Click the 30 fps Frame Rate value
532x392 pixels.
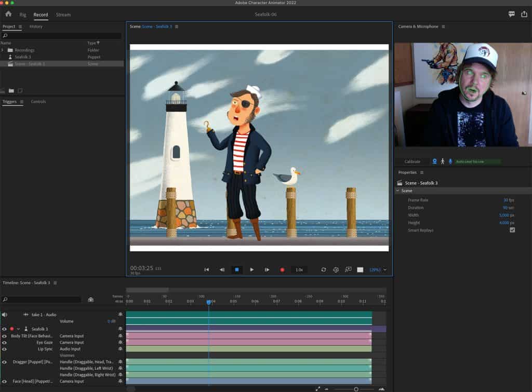coord(509,200)
